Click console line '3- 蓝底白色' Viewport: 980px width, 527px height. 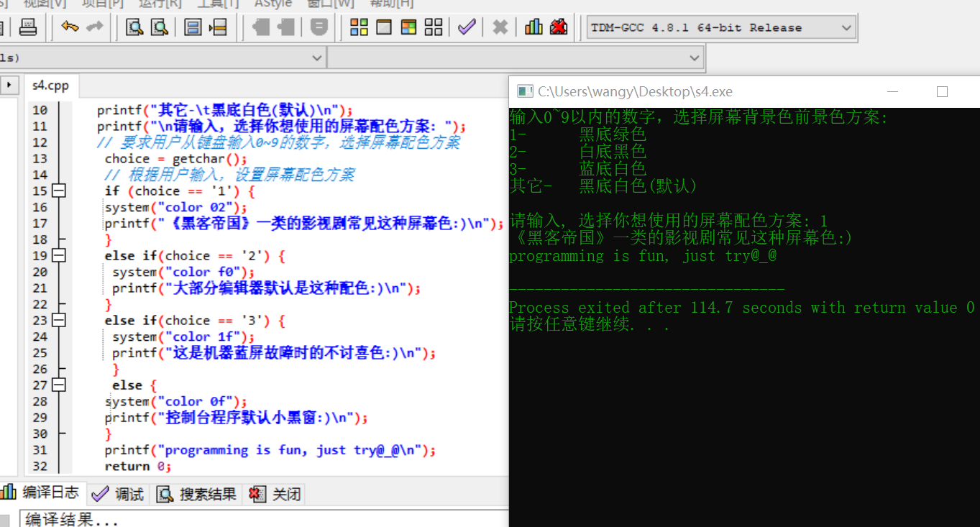coord(577,169)
